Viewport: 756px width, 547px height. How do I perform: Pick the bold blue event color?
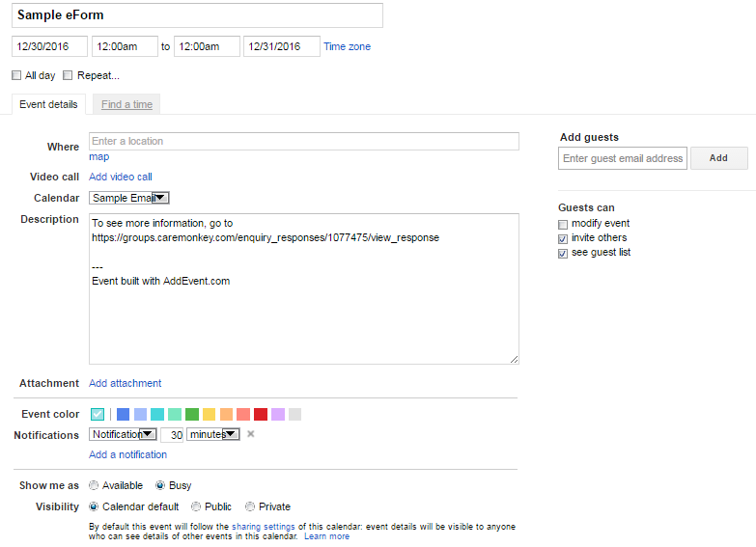[x=123, y=414]
